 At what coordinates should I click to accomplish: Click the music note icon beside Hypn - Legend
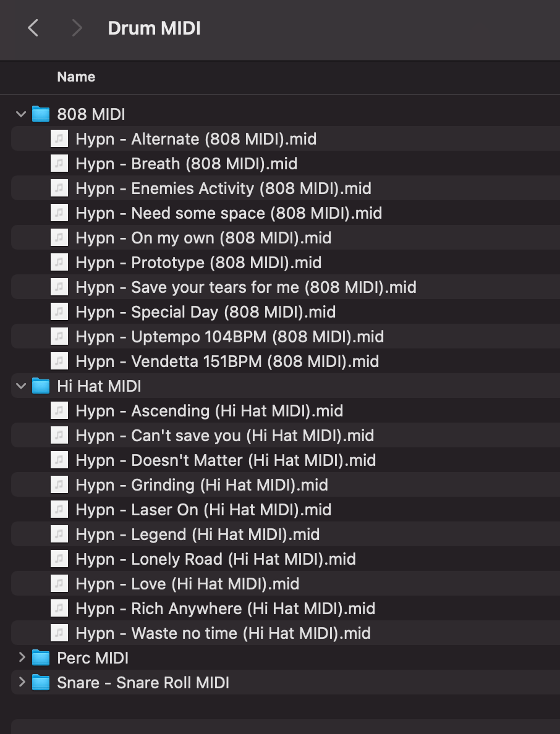click(x=59, y=534)
